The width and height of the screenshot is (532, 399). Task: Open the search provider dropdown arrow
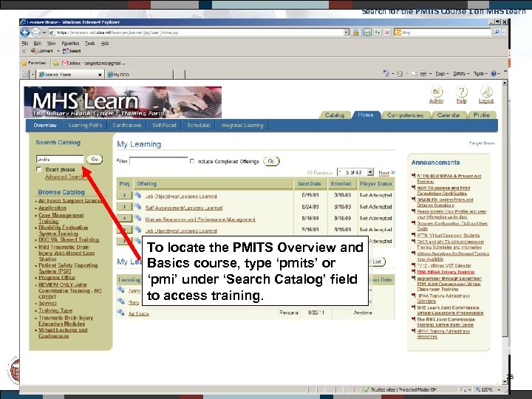point(504,33)
